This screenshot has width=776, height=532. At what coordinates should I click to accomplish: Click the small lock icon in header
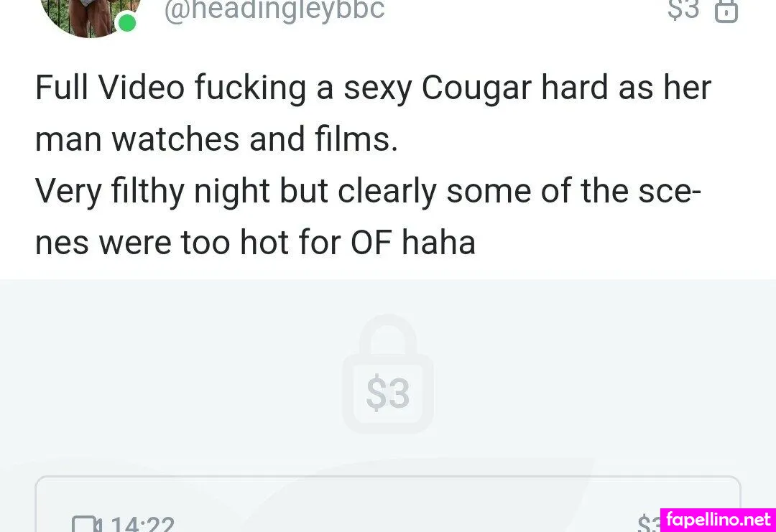coord(726,11)
